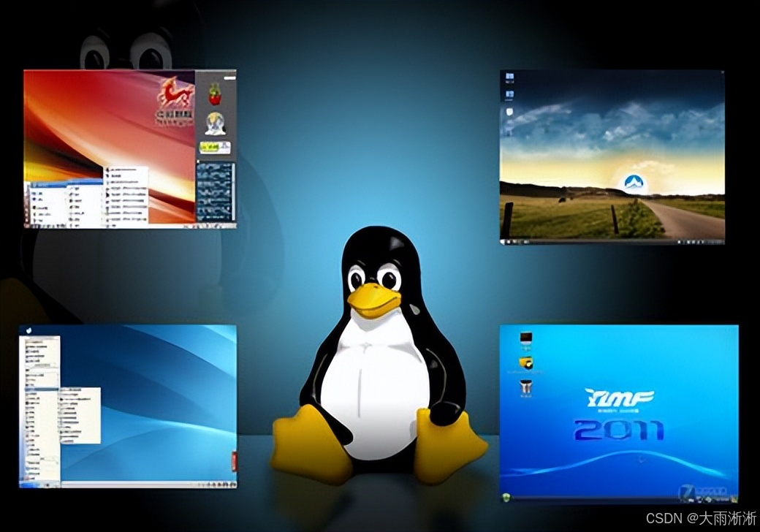Select the YLMF 2011 desktop screenshot thumbnail
Screen dimensions: 760x532
tap(619, 414)
